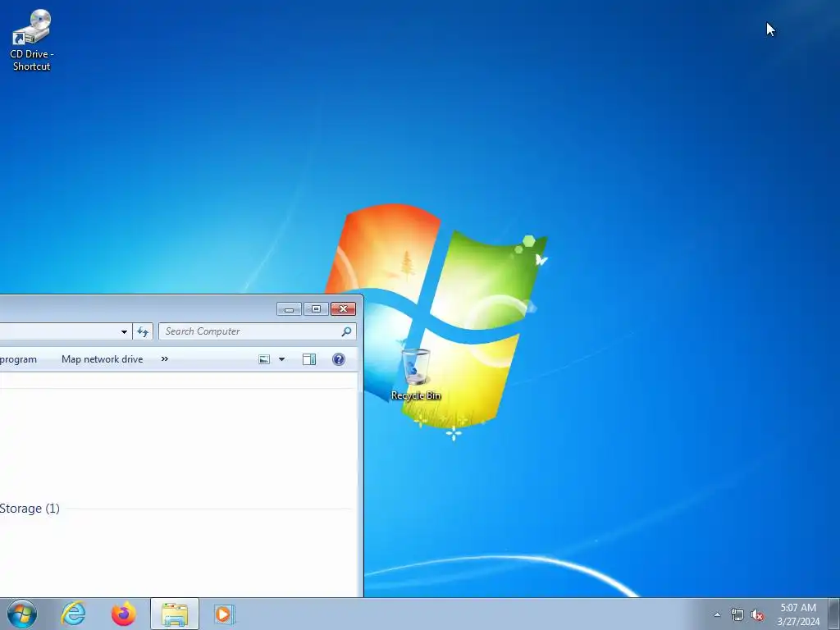Open the view options dropdown arrow
Viewport: 840px width, 630px height.
tap(282, 359)
